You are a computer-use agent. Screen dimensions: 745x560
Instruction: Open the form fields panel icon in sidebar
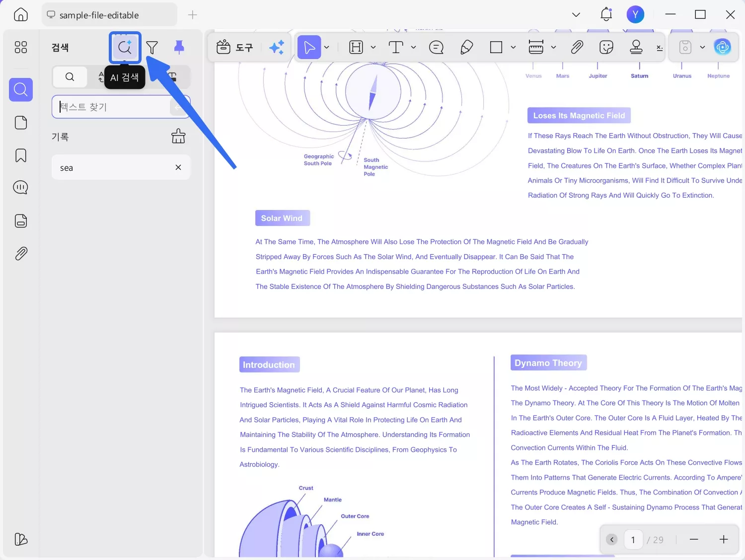[x=21, y=221]
